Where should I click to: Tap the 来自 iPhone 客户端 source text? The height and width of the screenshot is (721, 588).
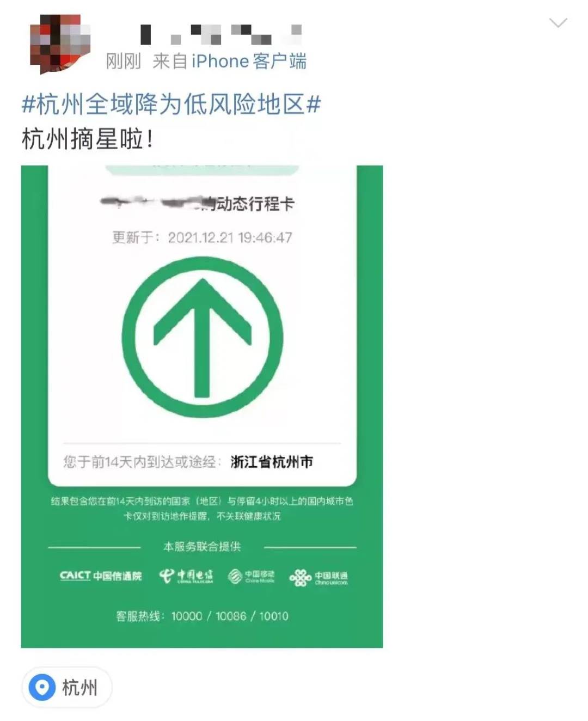click(229, 61)
